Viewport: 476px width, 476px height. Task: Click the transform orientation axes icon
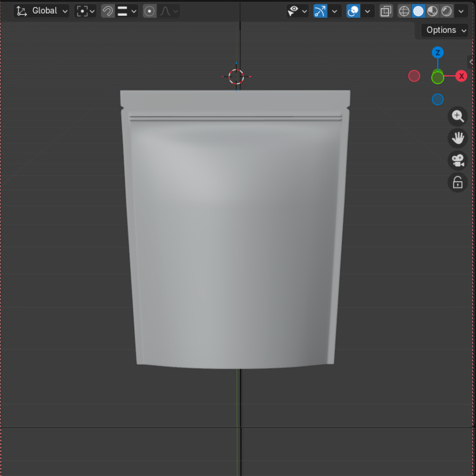point(21,11)
